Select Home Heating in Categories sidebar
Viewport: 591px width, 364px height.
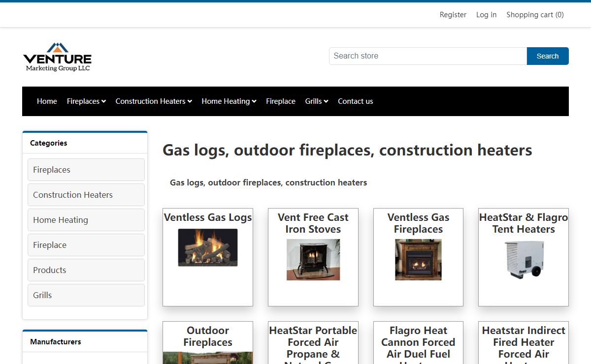pos(86,220)
